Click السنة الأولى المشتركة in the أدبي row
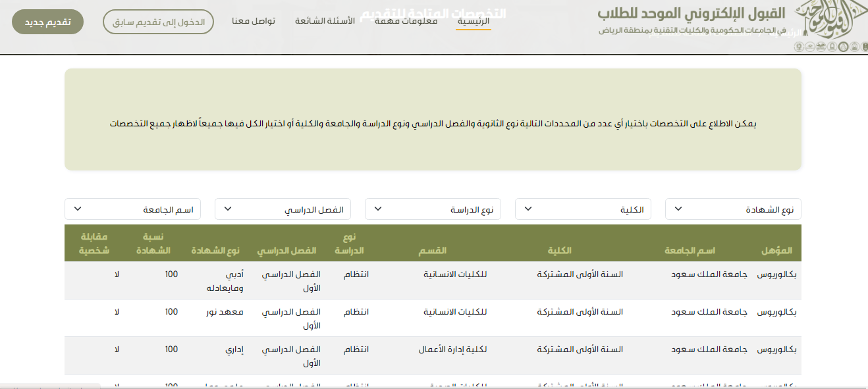The height and width of the screenshot is (389, 868). tap(580, 274)
